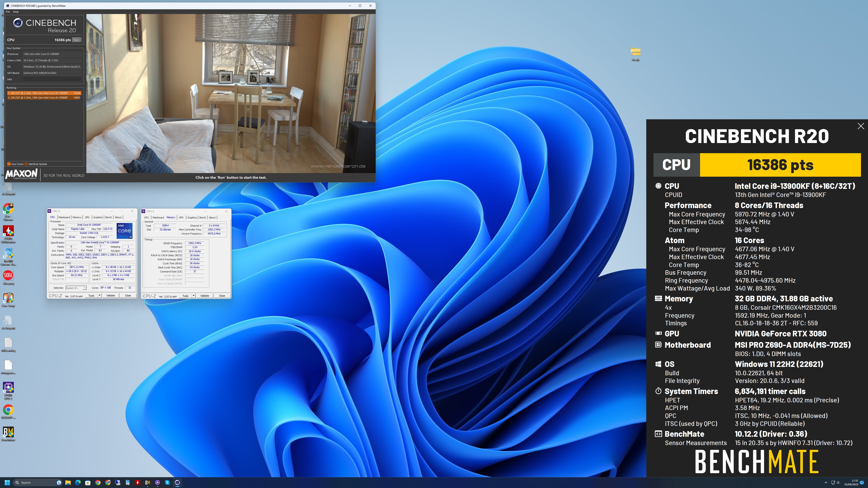Open Graphics tab in left CPU-Z
The height and width of the screenshot is (488, 868).
click(98, 217)
